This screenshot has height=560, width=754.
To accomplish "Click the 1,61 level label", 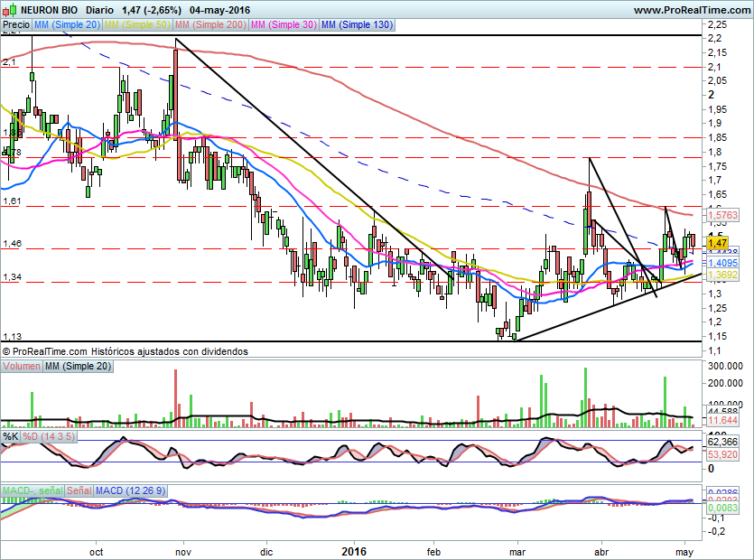I will pos(12,201).
